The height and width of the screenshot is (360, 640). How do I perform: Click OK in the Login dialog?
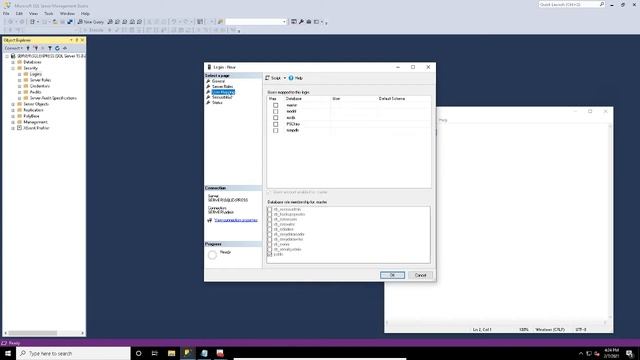[392, 275]
